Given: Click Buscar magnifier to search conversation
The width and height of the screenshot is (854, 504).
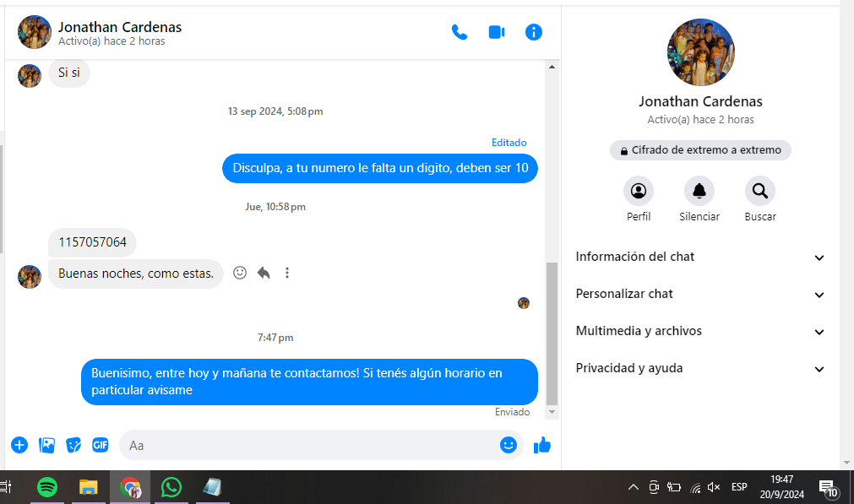Looking at the screenshot, I should (759, 192).
